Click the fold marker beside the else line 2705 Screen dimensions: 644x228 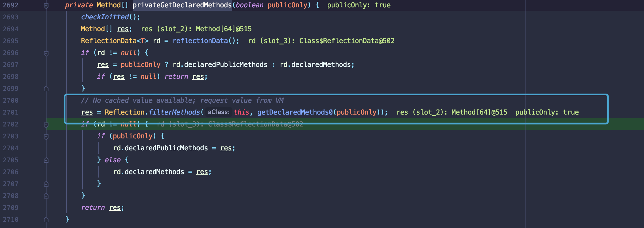[x=46, y=160]
